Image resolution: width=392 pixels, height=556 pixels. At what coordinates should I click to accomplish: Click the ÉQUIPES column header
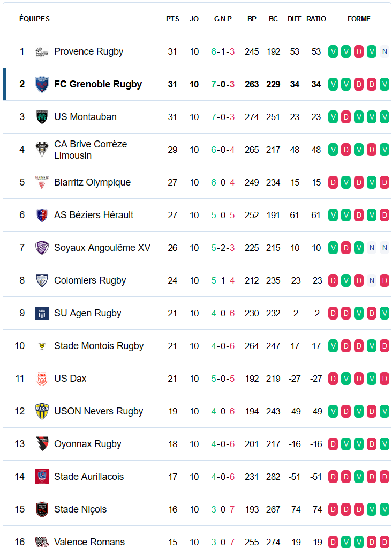click(34, 19)
